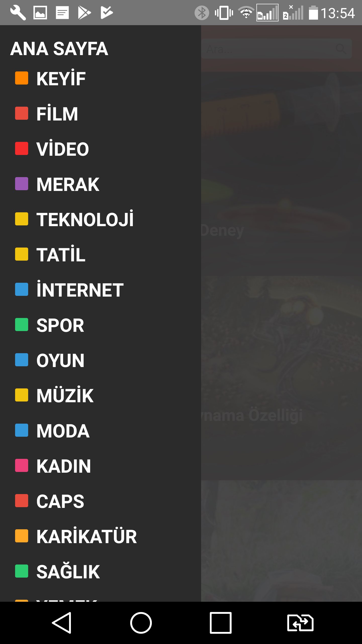The width and height of the screenshot is (362, 644).
Task: Open ANA SAYFA in the drawer
Action: [59, 49]
